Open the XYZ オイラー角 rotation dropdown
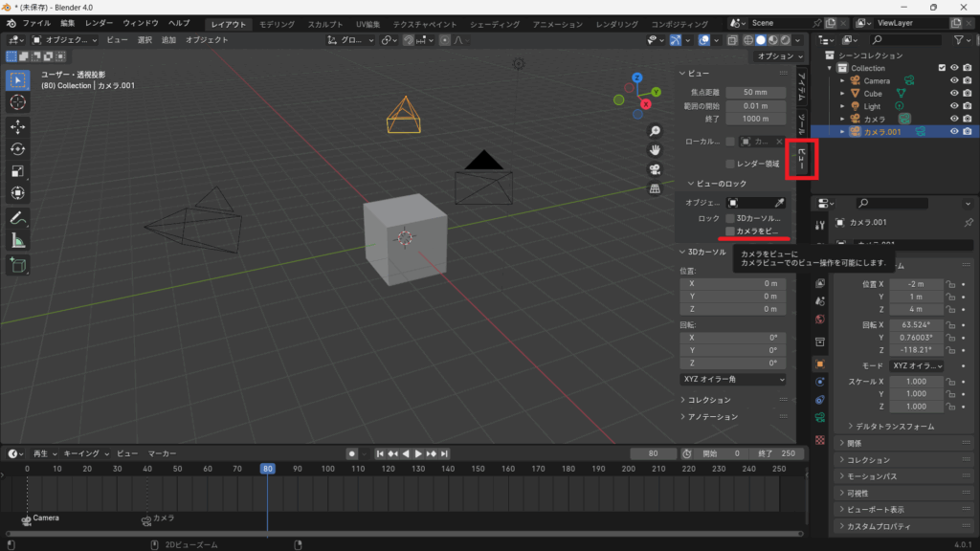 [x=733, y=379]
